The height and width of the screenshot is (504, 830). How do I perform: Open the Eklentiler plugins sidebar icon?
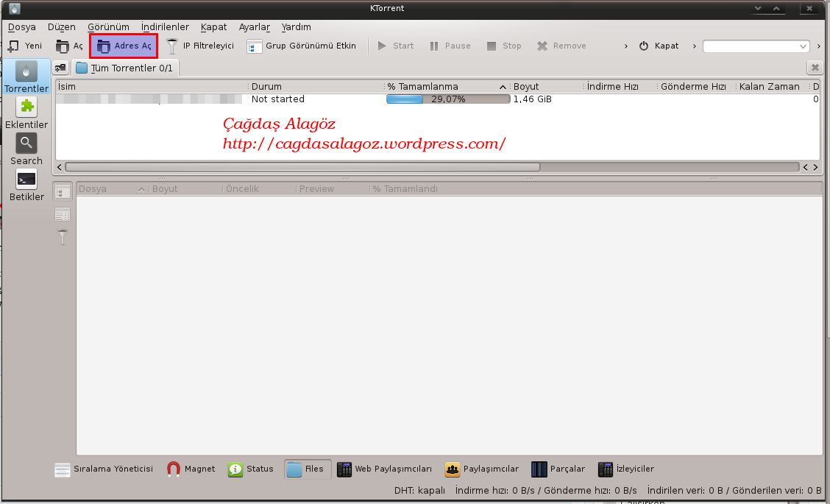click(x=26, y=113)
